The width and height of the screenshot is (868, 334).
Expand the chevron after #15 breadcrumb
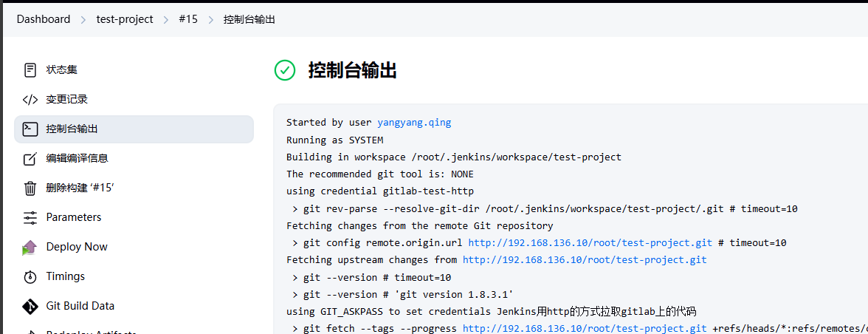(x=210, y=20)
